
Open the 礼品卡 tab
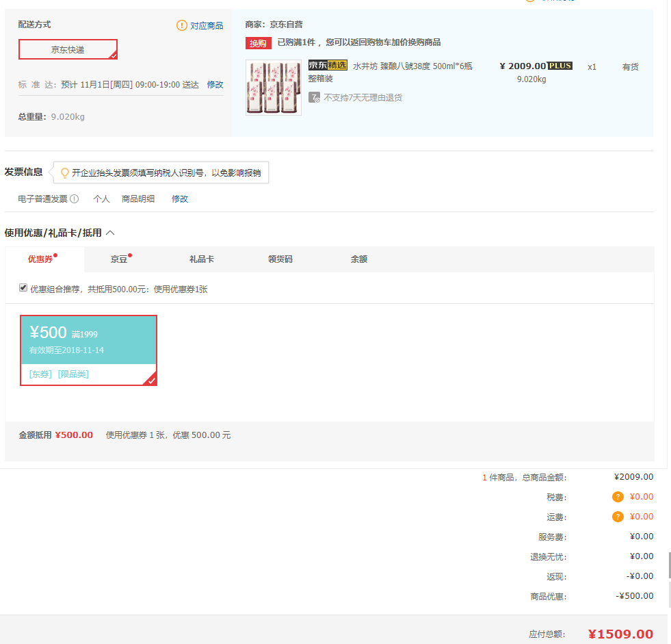tap(202, 259)
